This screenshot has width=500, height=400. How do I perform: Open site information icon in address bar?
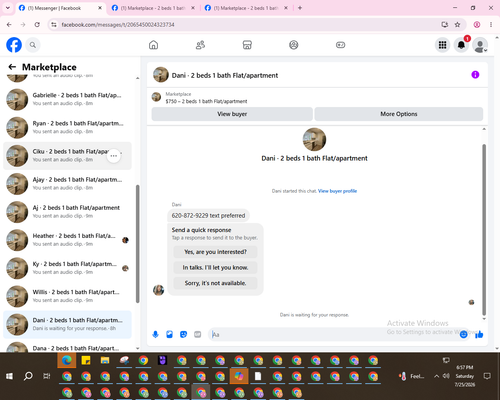pyautogui.click(x=54, y=25)
